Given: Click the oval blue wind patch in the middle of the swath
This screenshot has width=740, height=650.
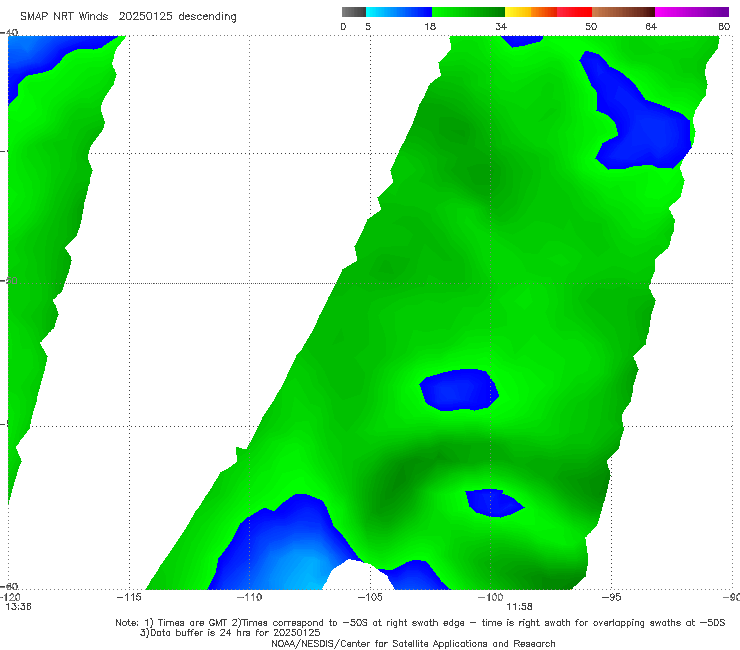Looking at the screenshot, I should click(x=459, y=390).
